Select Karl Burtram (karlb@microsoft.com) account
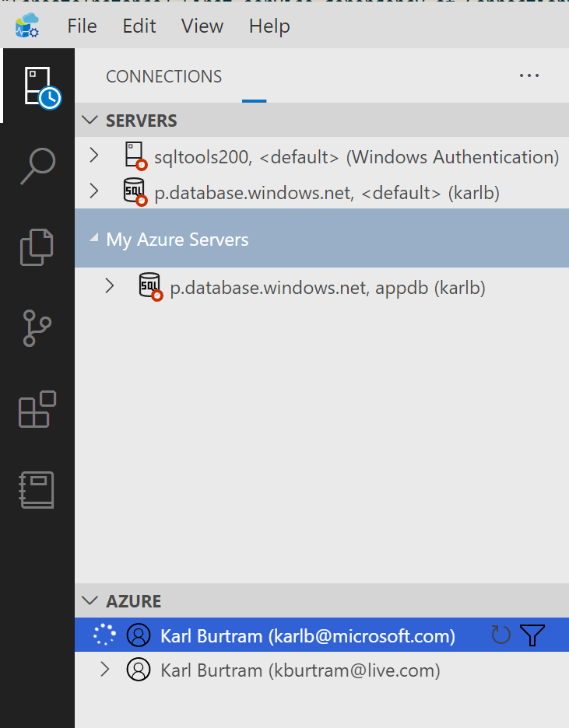569x728 pixels. coord(321,635)
